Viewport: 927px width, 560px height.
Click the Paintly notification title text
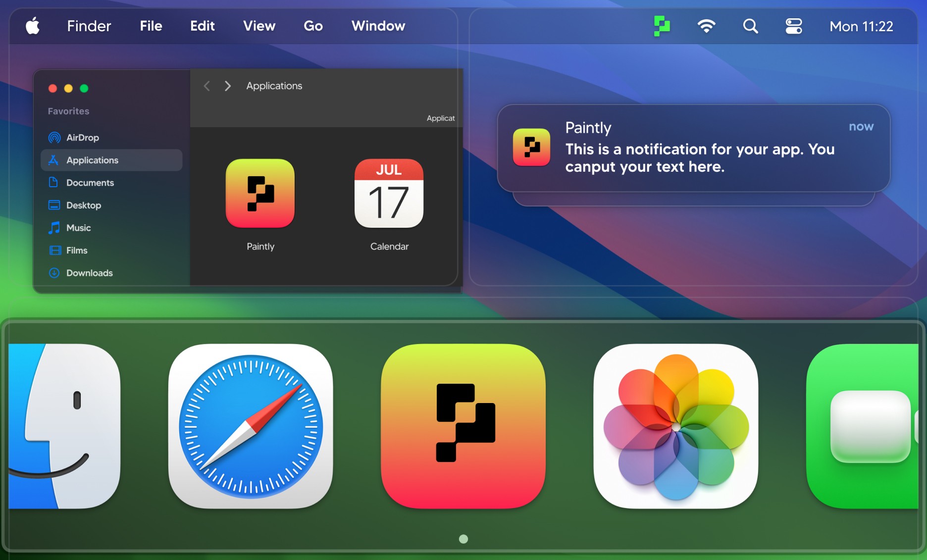click(x=588, y=128)
